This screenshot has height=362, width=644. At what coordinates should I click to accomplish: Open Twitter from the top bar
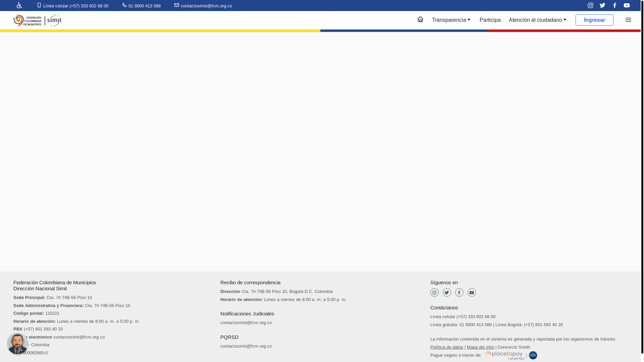click(602, 5)
